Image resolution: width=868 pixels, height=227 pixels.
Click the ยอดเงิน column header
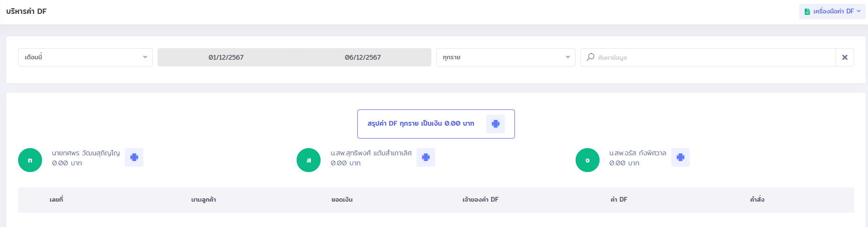pyautogui.click(x=342, y=200)
